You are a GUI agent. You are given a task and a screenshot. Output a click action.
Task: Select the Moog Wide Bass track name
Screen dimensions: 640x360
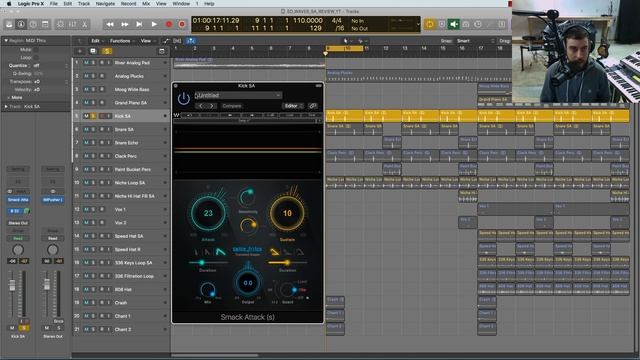132,89
